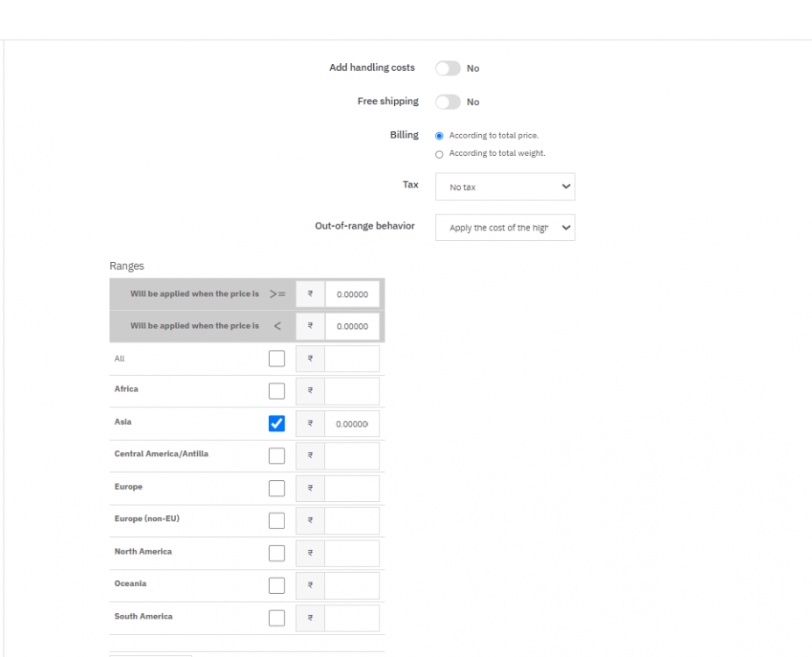812x657 pixels.
Task: Choose billing according to total weight
Action: 440,154
